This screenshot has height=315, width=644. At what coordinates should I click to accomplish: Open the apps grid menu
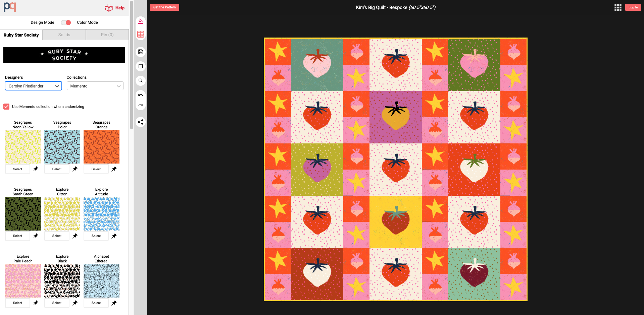[x=618, y=7]
